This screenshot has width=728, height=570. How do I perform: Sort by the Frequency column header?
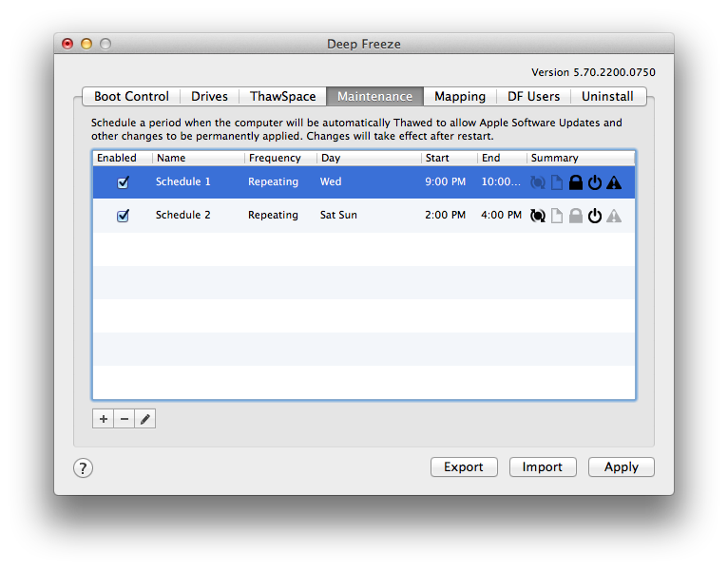pyautogui.click(x=280, y=158)
